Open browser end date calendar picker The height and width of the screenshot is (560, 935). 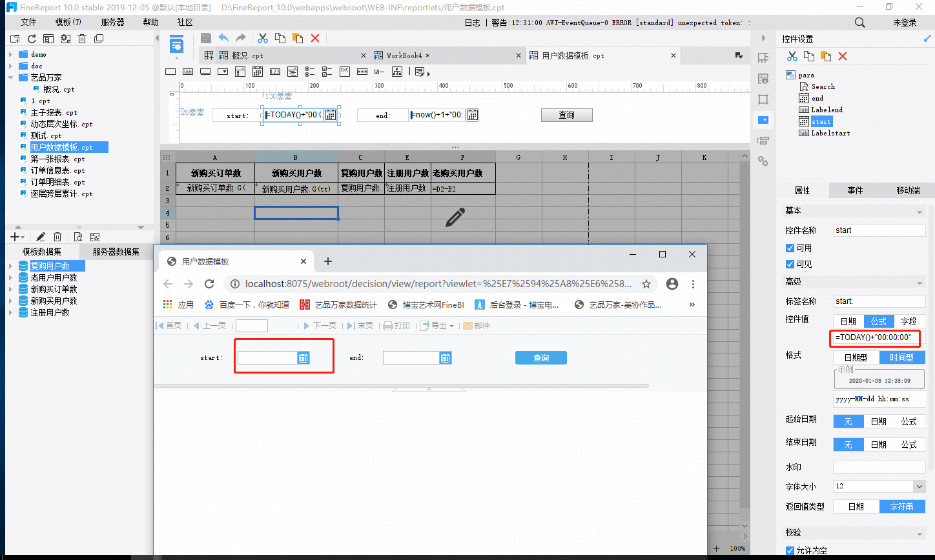pyautogui.click(x=445, y=358)
